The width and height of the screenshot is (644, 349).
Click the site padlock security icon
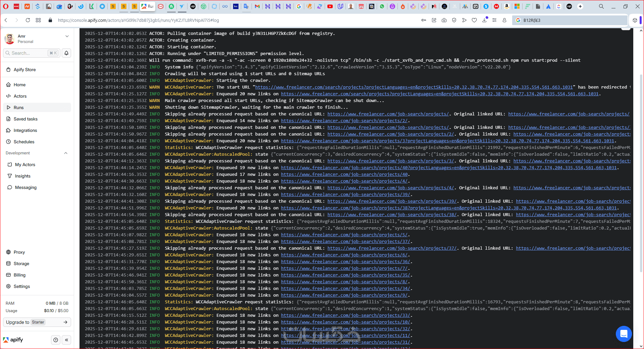50,20
